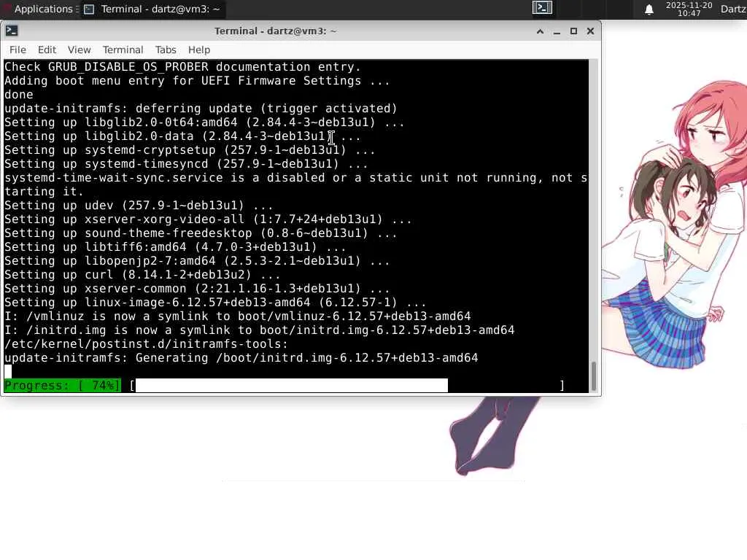Open the Help menu

[198, 50]
